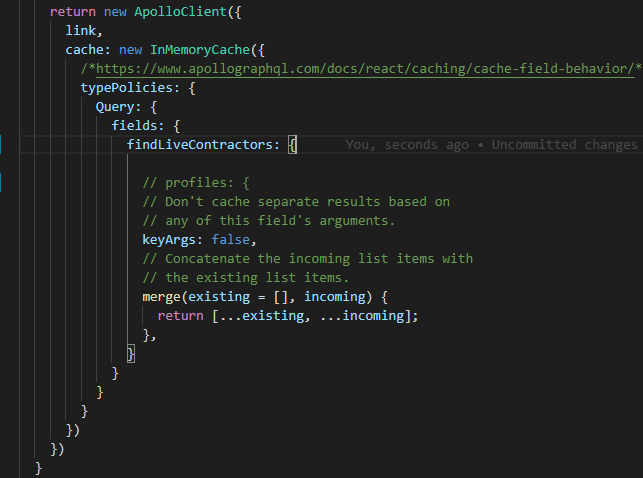Click the highlighted closing brace of findLiveContractors

pos(131,354)
